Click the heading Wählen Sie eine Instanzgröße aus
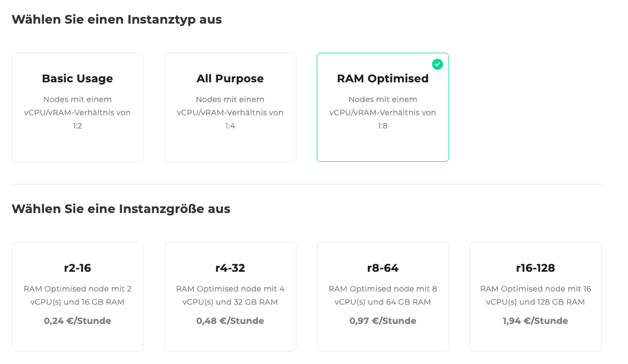 point(122,209)
